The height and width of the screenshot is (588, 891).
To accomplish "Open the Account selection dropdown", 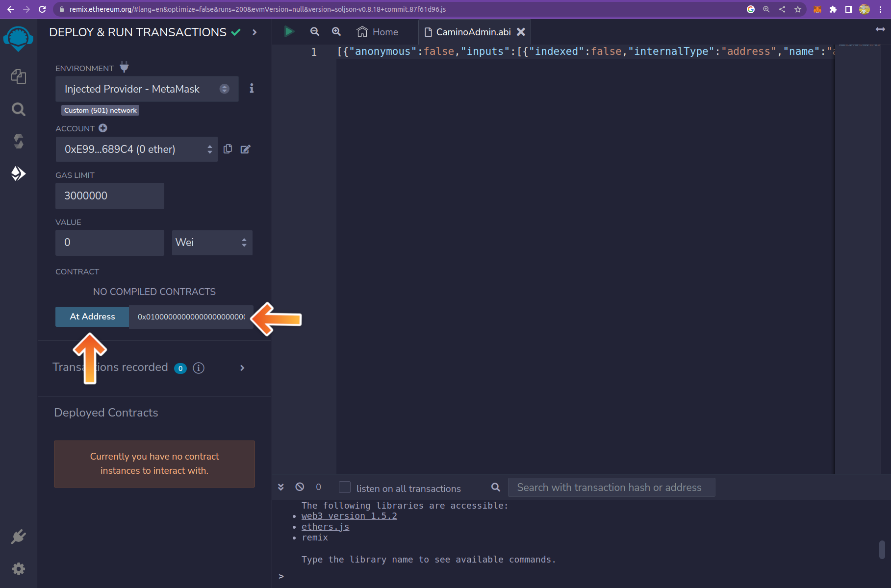I will click(136, 149).
